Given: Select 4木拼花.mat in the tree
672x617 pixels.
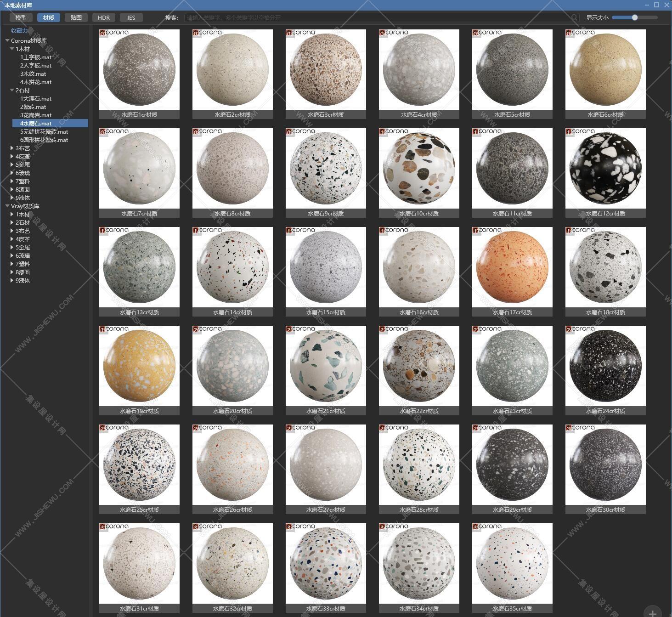Looking at the screenshot, I should point(36,82).
